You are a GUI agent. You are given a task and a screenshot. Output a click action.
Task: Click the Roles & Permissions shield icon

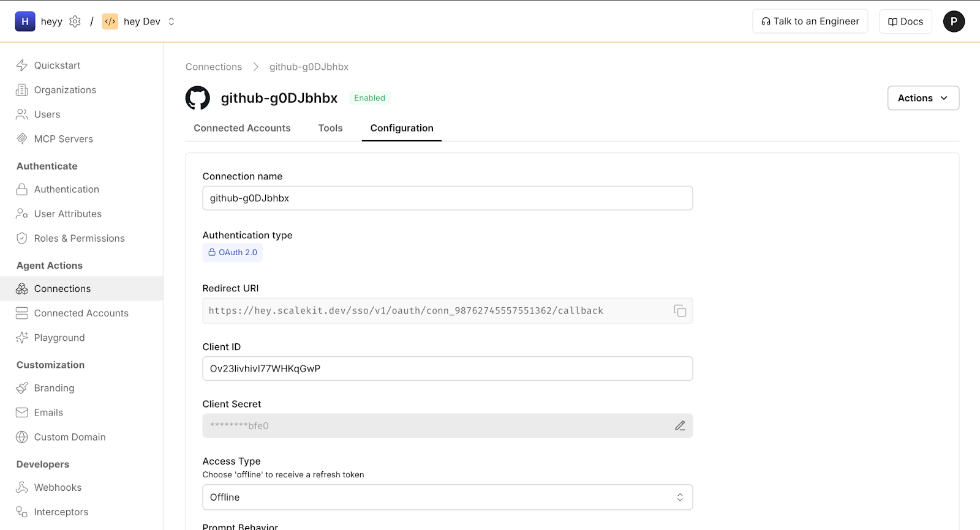tap(22, 238)
